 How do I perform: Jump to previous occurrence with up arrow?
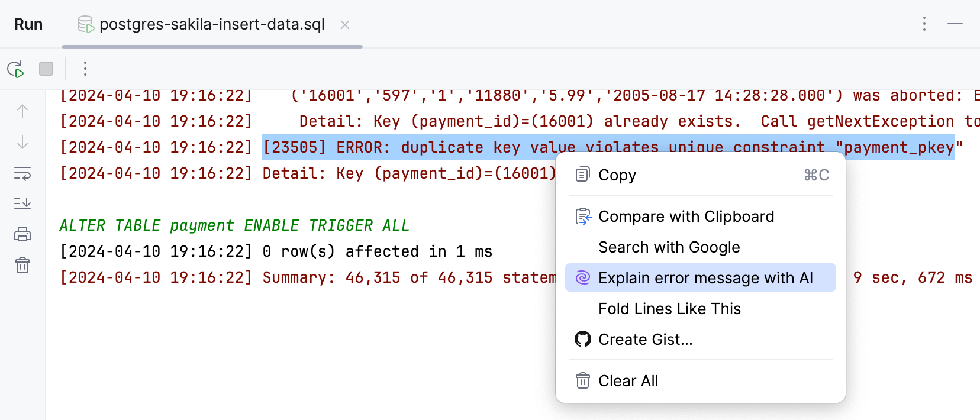pyautogui.click(x=22, y=111)
